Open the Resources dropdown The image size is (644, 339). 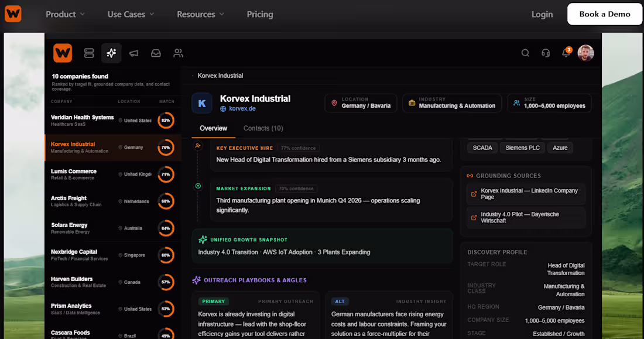point(200,15)
